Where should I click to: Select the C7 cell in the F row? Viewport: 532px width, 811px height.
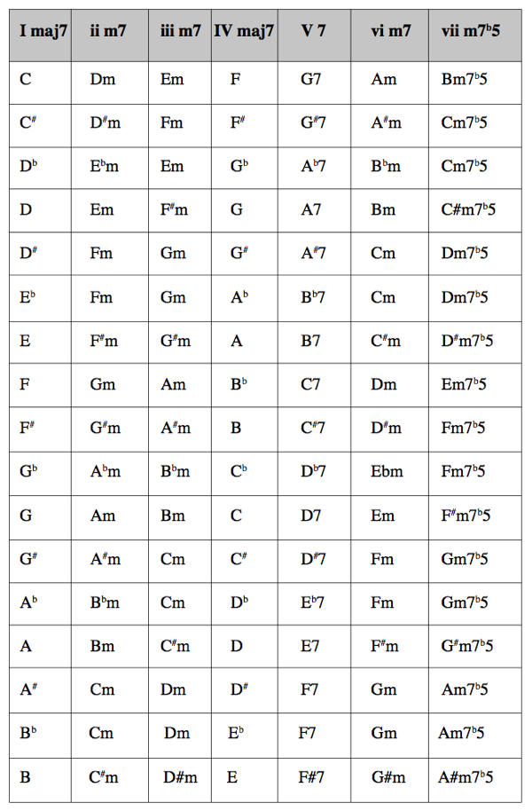click(315, 385)
